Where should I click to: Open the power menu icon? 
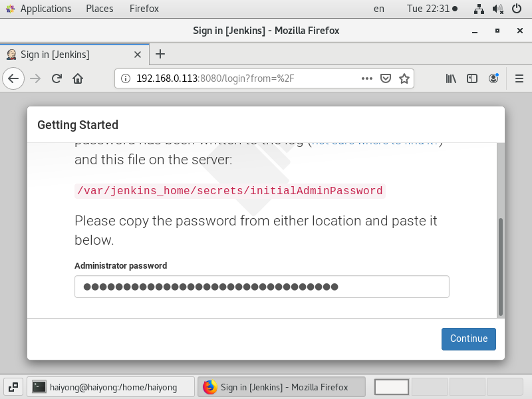pos(517,9)
